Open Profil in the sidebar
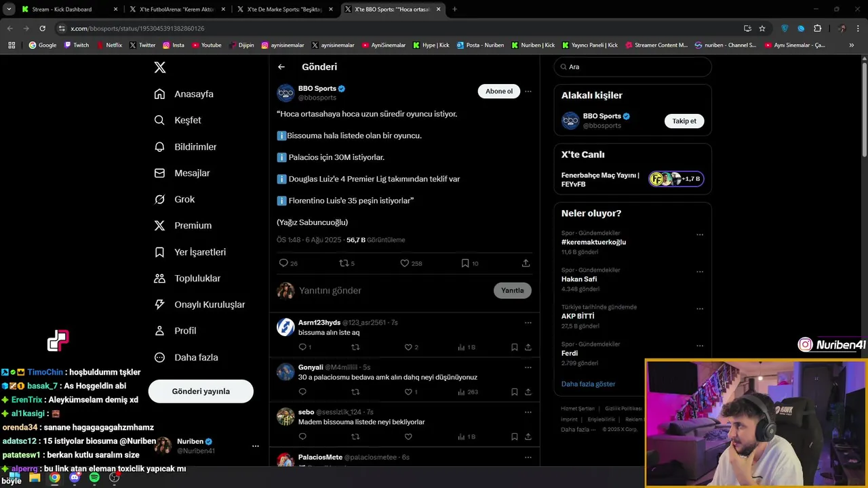 175,331
